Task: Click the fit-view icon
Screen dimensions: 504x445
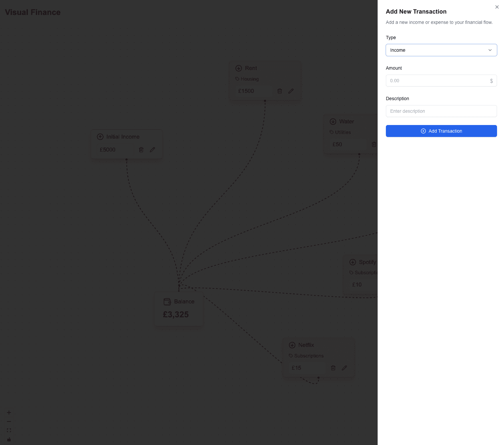Action: 9,430
